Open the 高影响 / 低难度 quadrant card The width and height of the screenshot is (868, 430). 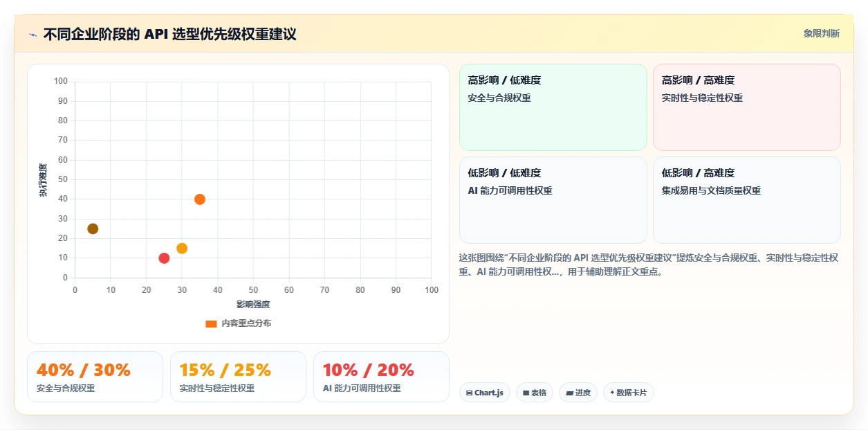[x=553, y=107]
